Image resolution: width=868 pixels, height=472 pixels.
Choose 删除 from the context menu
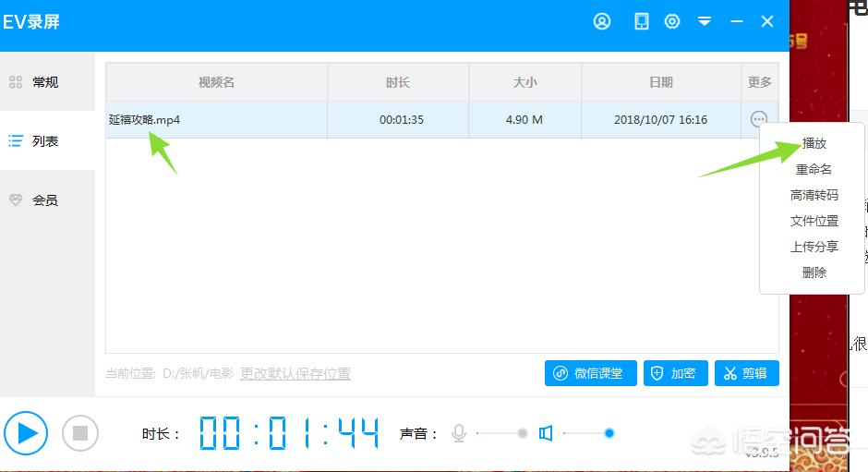tap(814, 272)
